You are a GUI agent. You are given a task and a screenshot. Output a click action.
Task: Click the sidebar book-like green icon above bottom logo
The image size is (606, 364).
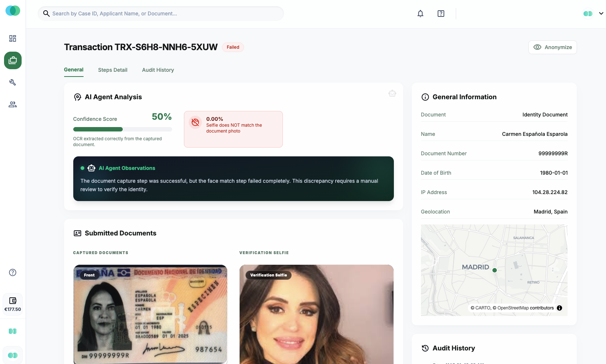point(13,331)
